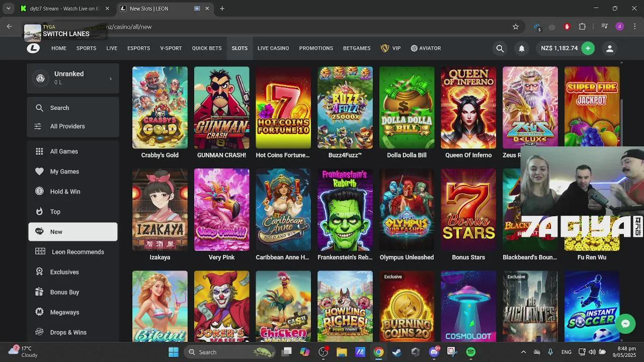
Task: Go back with browser back arrow
Action: tap(9, 27)
